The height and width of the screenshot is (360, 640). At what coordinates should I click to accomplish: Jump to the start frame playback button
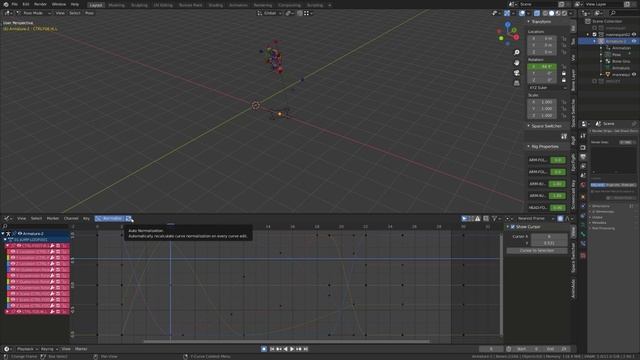coord(272,349)
